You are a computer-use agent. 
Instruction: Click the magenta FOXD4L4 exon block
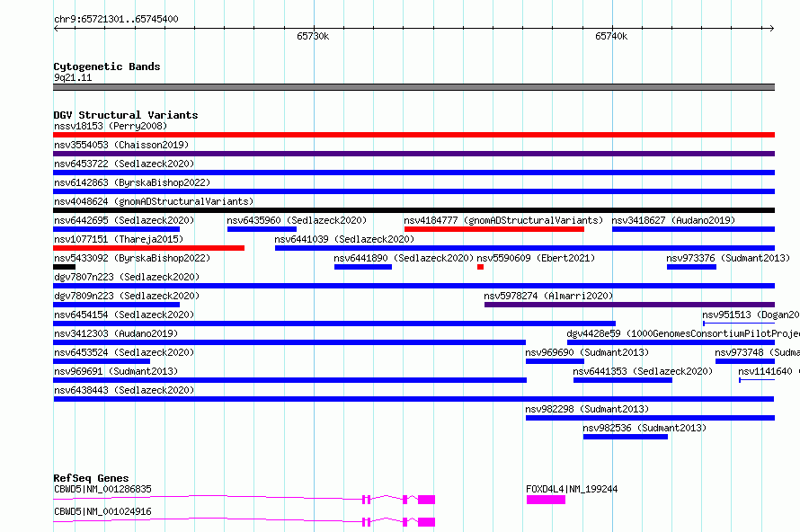tap(546, 500)
